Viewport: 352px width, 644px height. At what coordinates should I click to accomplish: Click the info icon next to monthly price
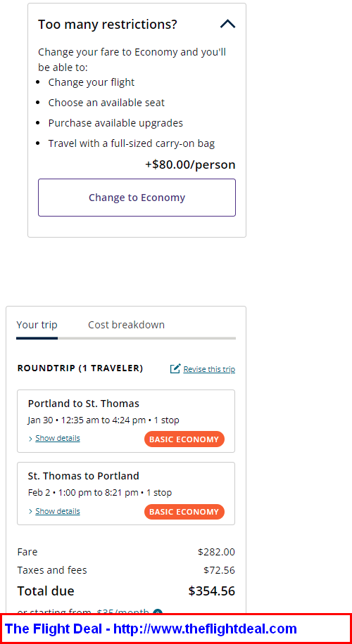tap(158, 612)
